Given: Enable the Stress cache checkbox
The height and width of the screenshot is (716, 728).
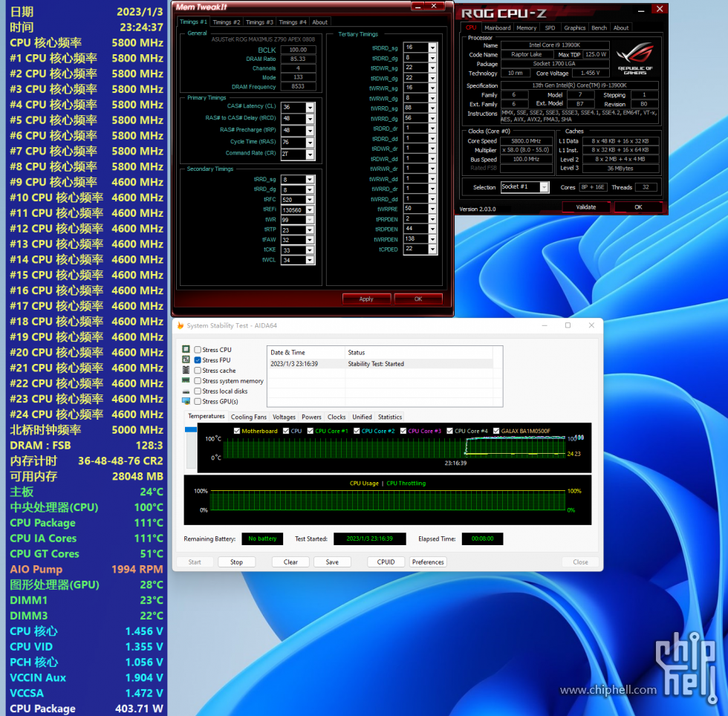Looking at the screenshot, I should [198, 370].
